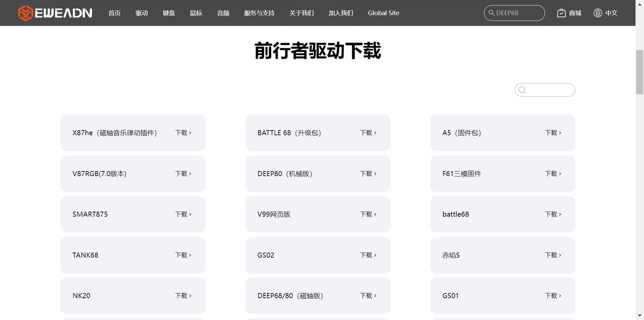
Task: Click the magnifier icon in the page search box
Action: coord(522,90)
